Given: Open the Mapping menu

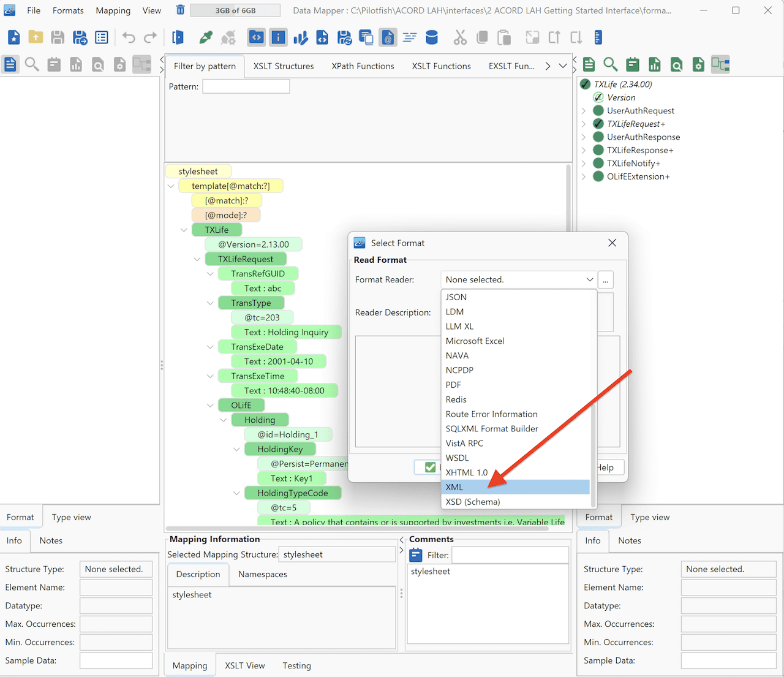Looking at the screenshot, I should tap(113, 10).
